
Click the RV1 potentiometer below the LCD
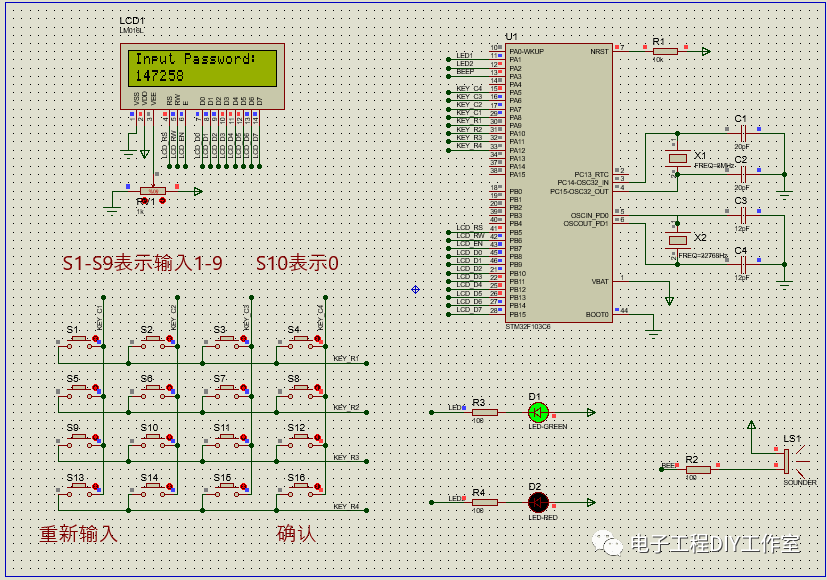(x=153, y=190)
